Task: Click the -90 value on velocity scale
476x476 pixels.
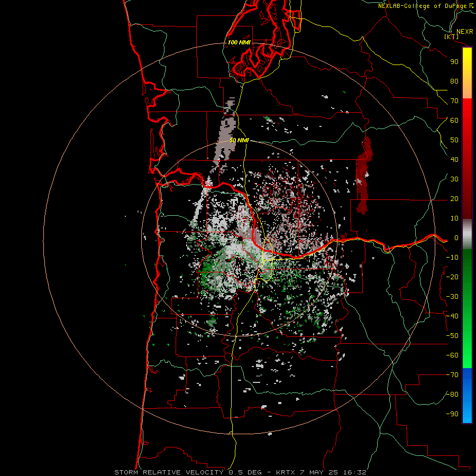Action: pos(452,414)
